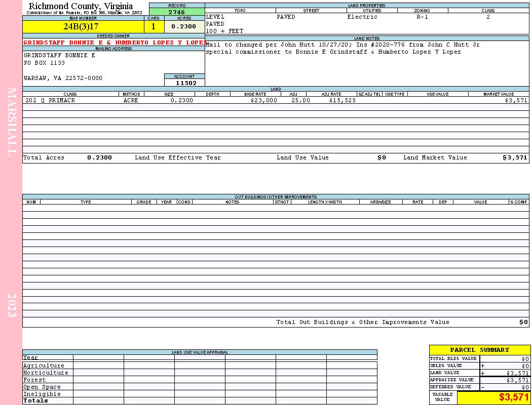Click the LEVEL topo value
The height and width of the screenshot is (405, 532).
point(215,17)
